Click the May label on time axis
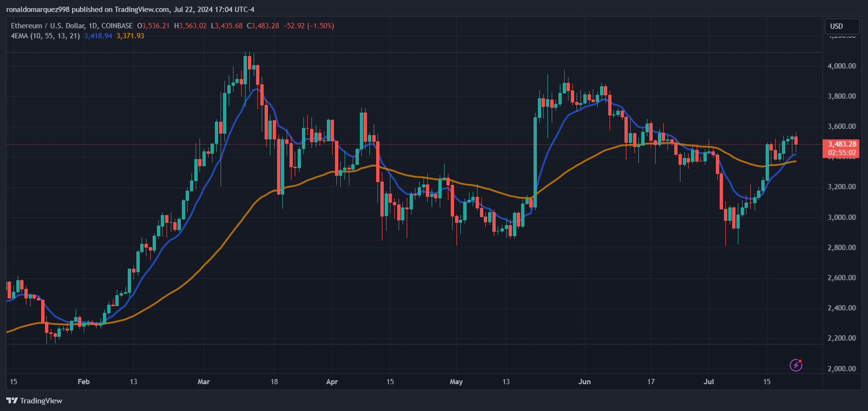The height and width of the screenshot is (411, 868). [x=456, y=382]
